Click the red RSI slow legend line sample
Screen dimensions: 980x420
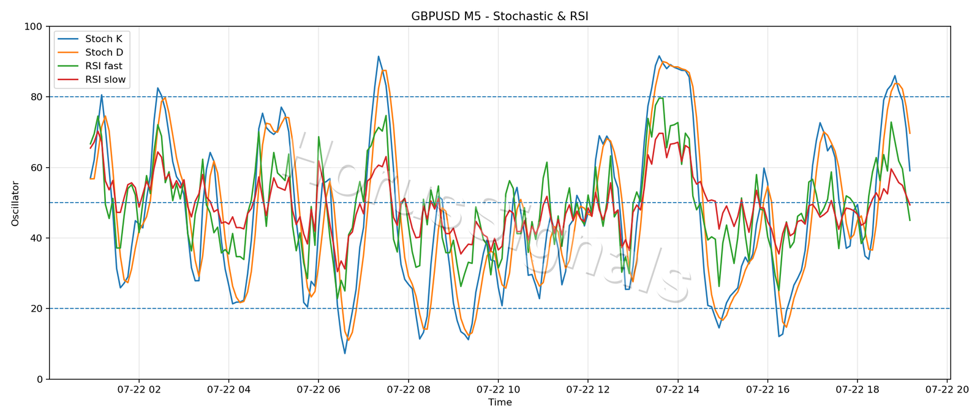click(x=68, y=80)
